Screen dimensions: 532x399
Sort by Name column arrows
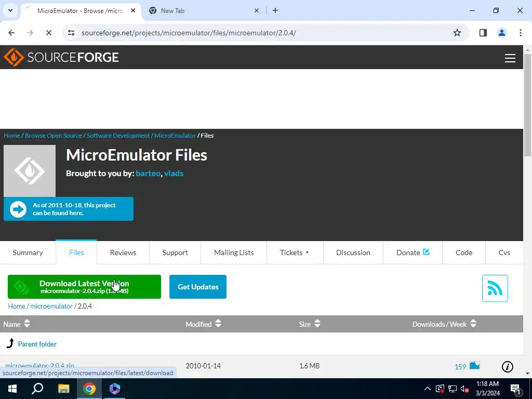(27, 324)
